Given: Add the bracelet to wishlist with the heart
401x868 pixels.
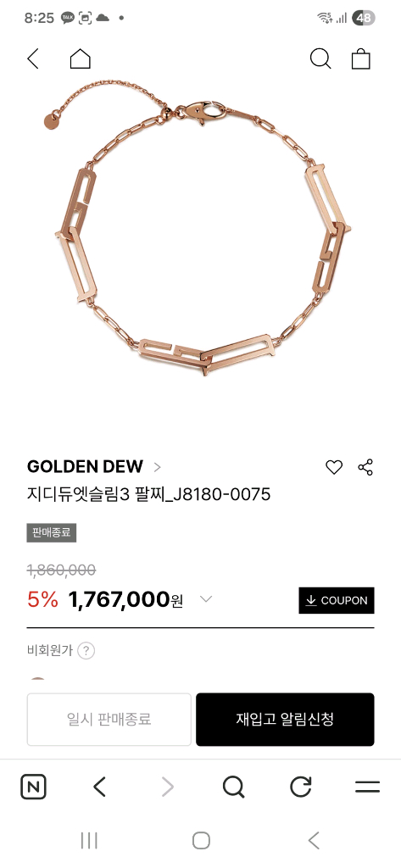Looking at the screenshot, I should tap(334, 467).
